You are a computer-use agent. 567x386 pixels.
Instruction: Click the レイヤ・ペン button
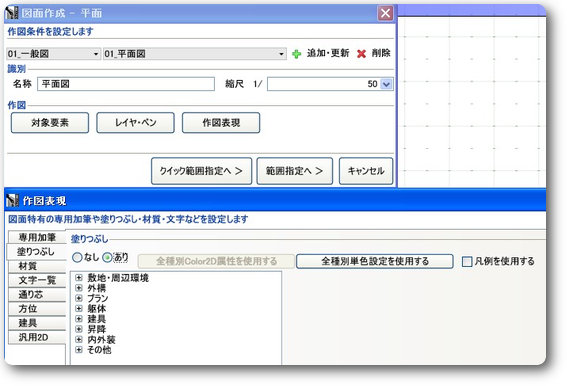pos(135,123)
